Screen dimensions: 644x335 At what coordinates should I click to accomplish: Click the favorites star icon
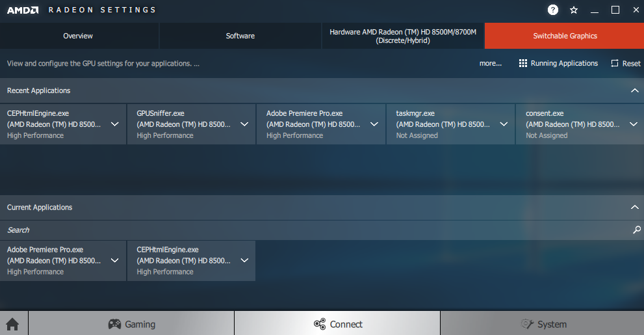click(574, 10)
